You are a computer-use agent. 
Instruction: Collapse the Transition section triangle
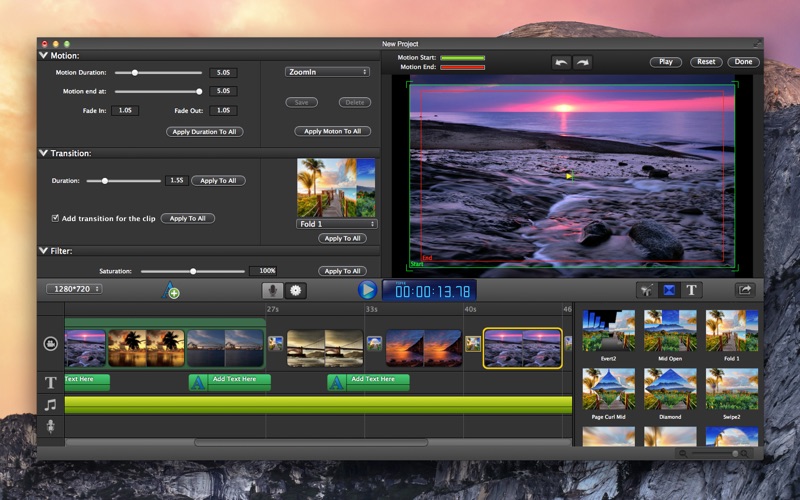[43, 153]
